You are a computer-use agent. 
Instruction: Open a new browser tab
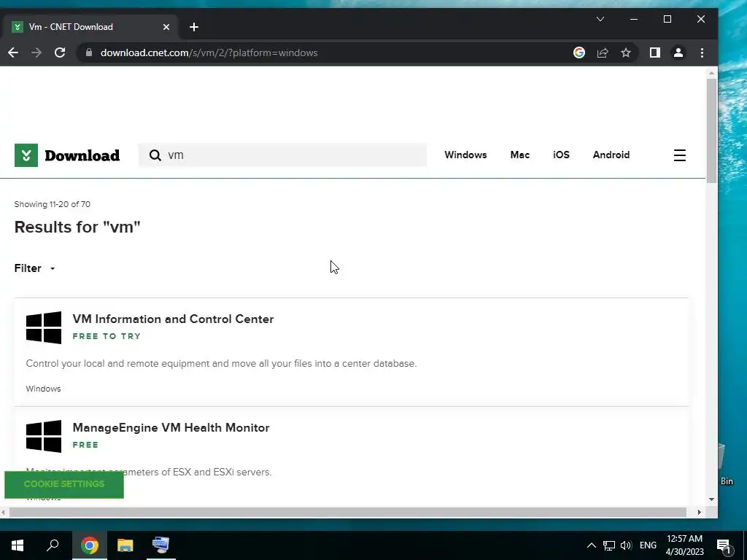click(194, 27)
